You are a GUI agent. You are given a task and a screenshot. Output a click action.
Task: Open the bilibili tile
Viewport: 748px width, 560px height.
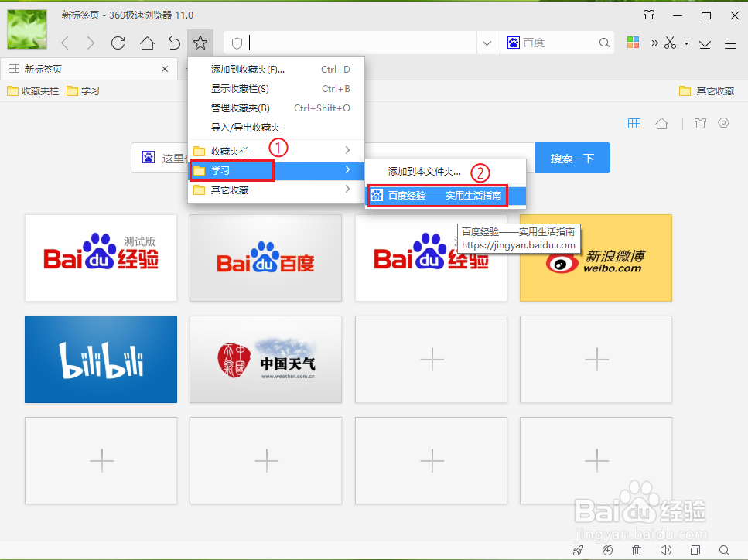coord(101,359)
